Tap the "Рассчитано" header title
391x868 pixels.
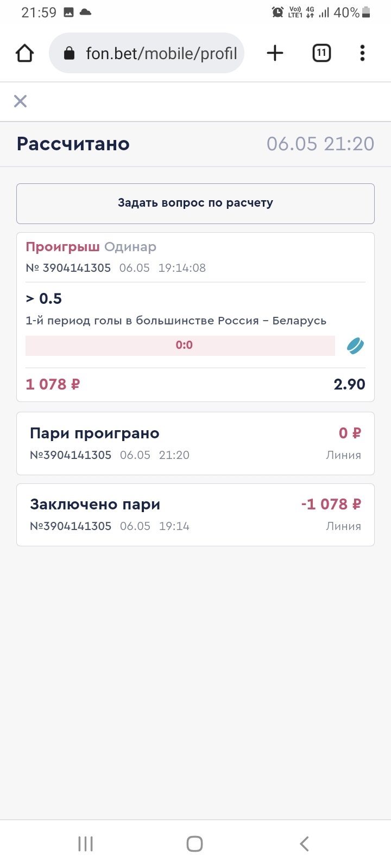click(73, 144)
